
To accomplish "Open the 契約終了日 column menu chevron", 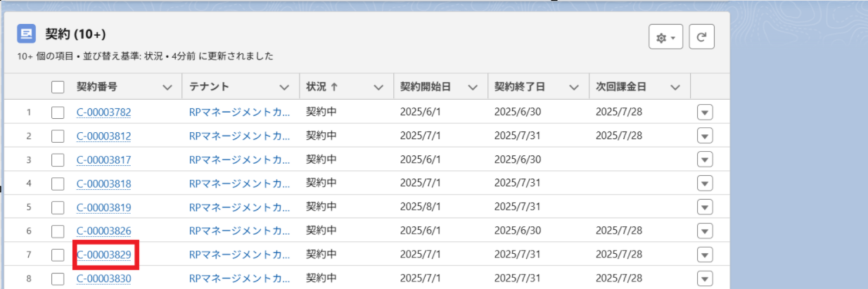I will point(574,88).
